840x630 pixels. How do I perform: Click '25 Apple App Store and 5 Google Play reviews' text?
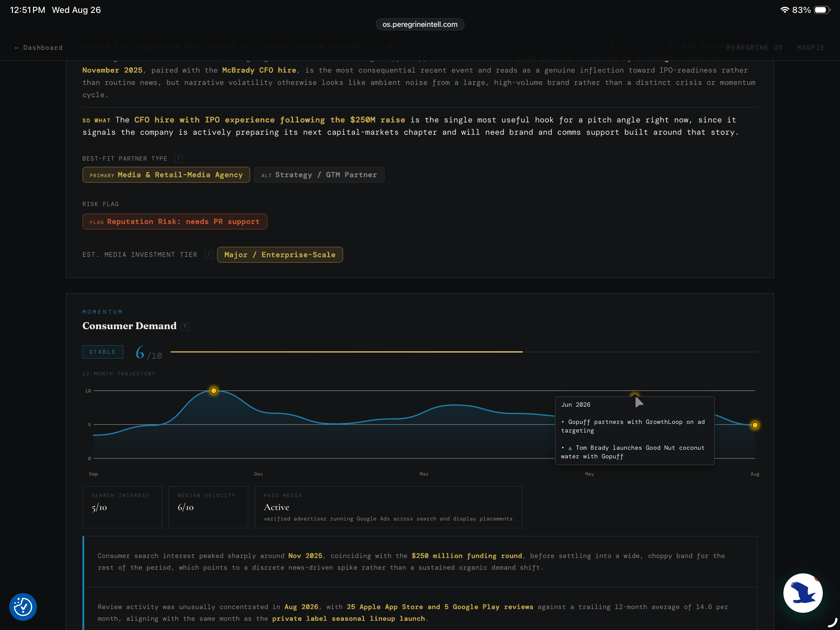pyautogui.click(x=440, y=607)
